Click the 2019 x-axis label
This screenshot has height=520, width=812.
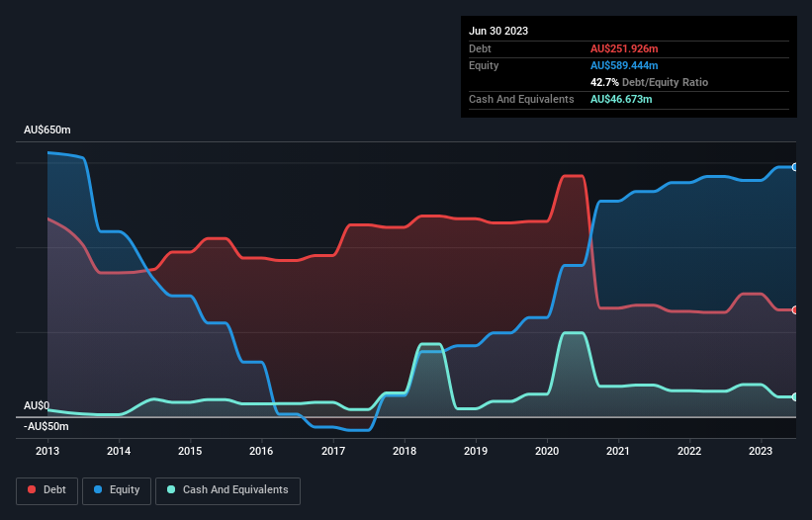pyautogui.click(x=476, y=451)
